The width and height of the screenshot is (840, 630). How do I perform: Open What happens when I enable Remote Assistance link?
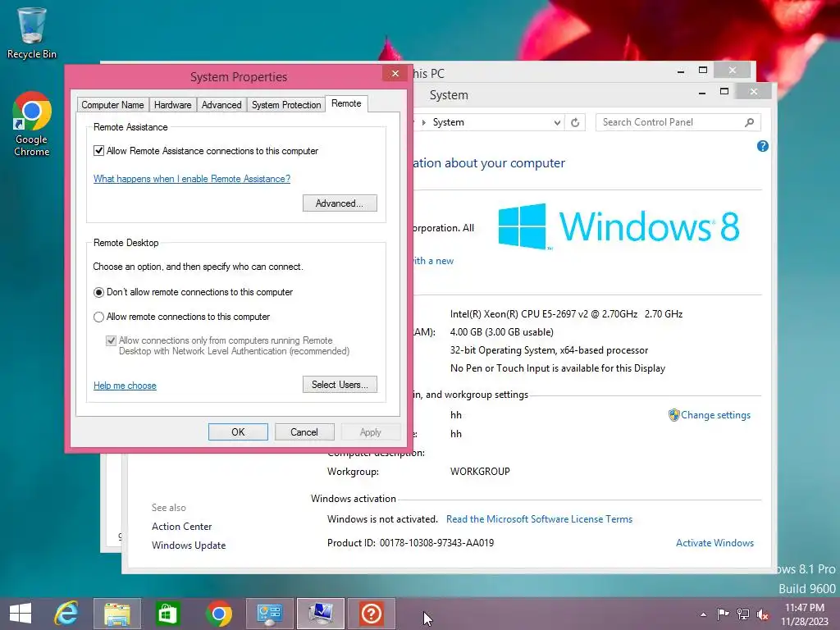point(192,178)
